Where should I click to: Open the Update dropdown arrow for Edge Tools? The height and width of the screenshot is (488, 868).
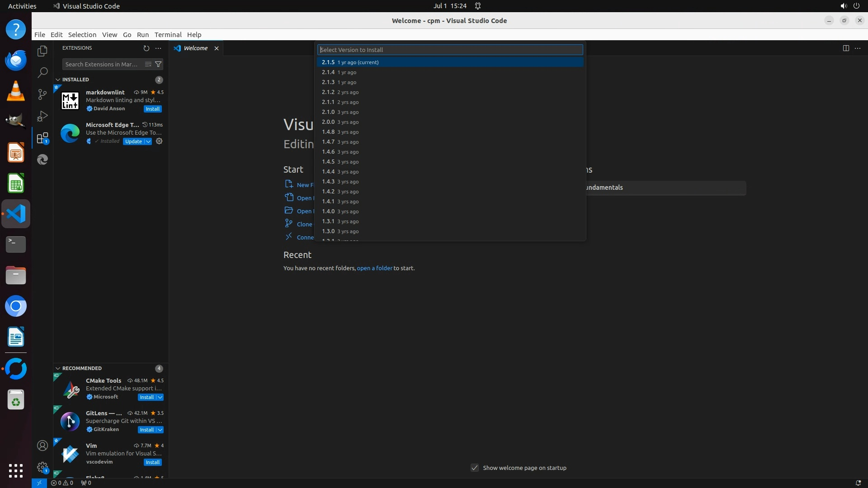[x=148, y=141]
